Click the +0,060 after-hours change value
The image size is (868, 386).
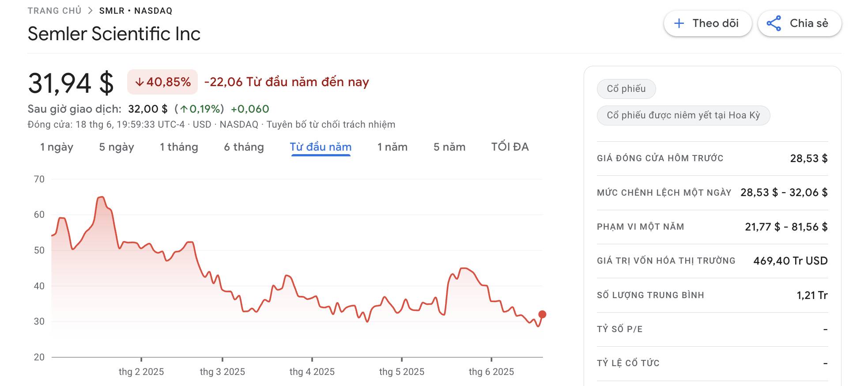click(250, 109)
